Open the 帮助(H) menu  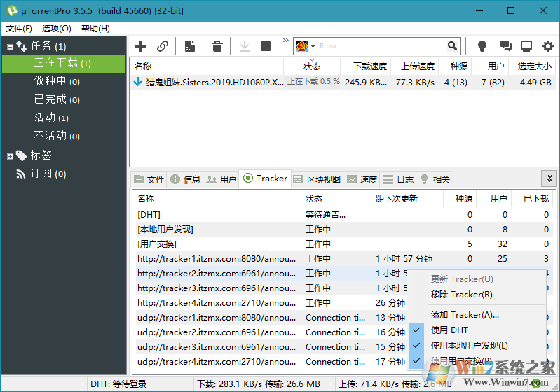pos(95,29)
